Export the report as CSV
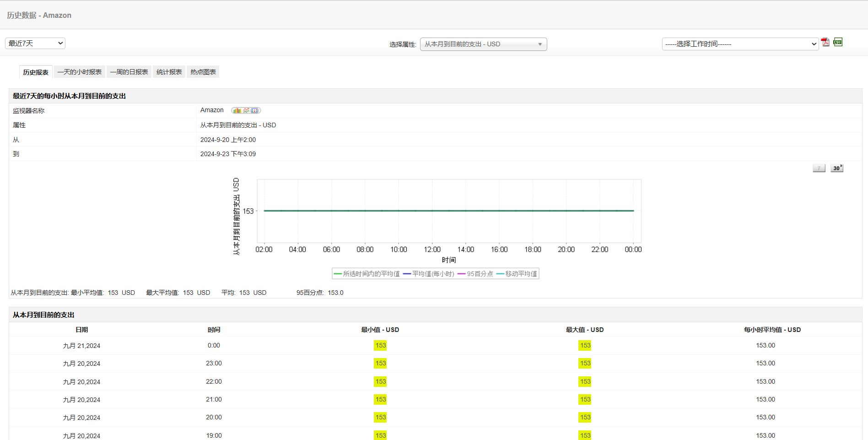 [x=838, y=42]
